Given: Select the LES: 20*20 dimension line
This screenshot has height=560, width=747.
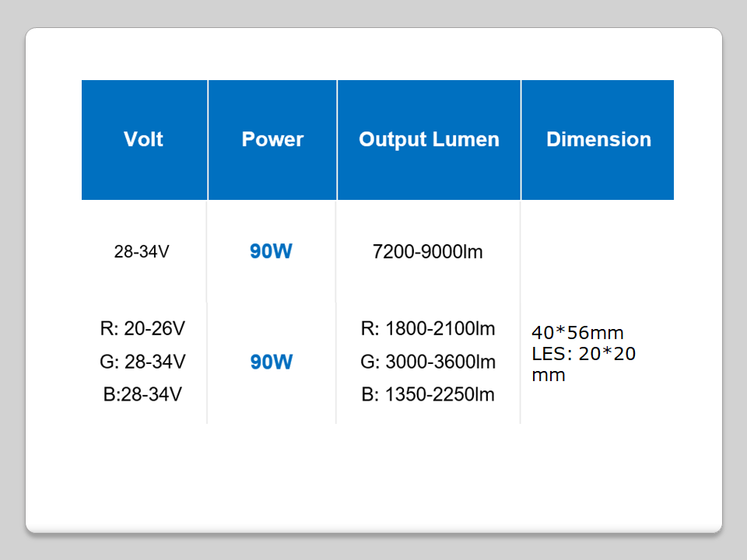Looking at the screenshot, I should [x=584, y=354].
